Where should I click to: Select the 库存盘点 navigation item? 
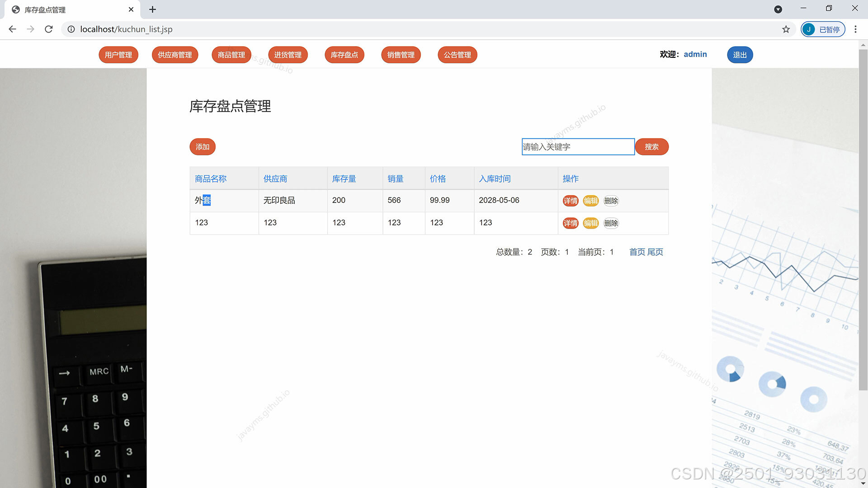344,55
